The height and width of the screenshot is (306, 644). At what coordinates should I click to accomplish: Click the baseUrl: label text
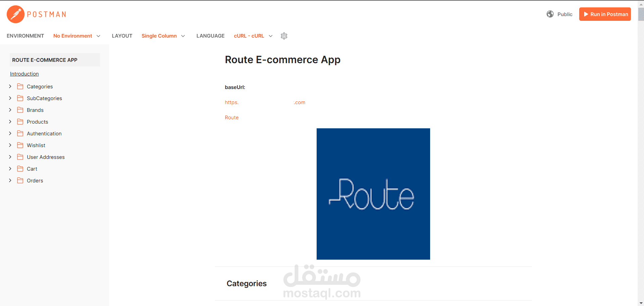235,87
